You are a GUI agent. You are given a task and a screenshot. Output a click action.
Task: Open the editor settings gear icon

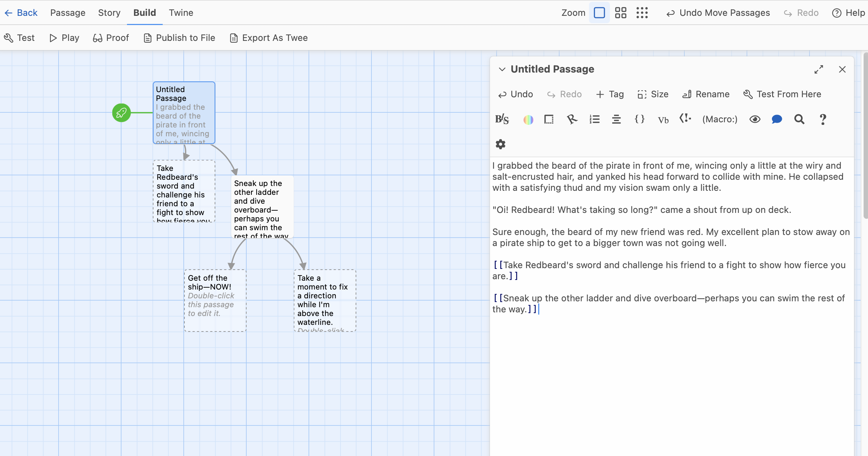coord(501,144)
